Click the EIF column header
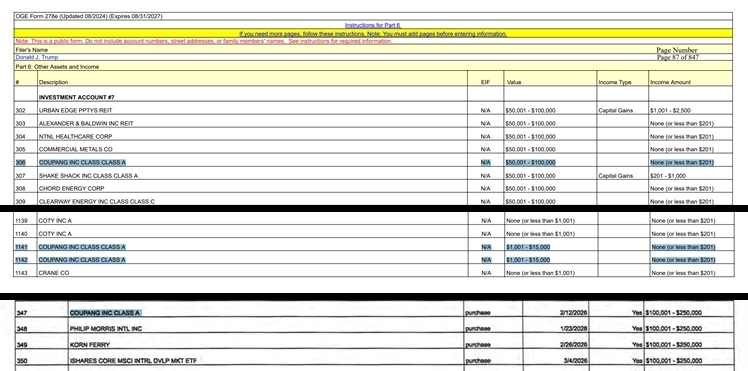Image resolution: width=748 pixels, height=371 pixels. [485, 82]
